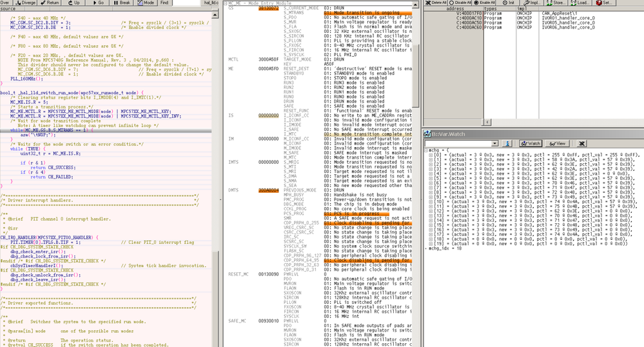Click the mchg_idx = 18 watch entry
Image resolution: width=644 pixels, height=347 pixels.
tap(445, 248)
